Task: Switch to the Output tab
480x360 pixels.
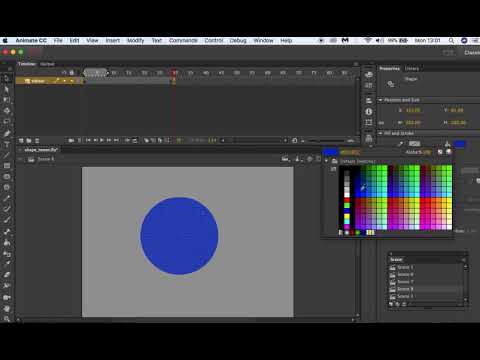Action: click(x=47, y=64)
